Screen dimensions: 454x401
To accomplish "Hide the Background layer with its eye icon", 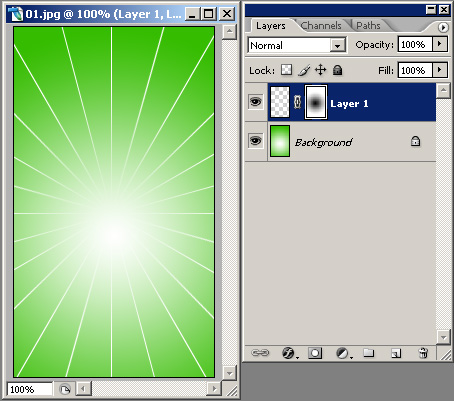I will click(256, 141).
